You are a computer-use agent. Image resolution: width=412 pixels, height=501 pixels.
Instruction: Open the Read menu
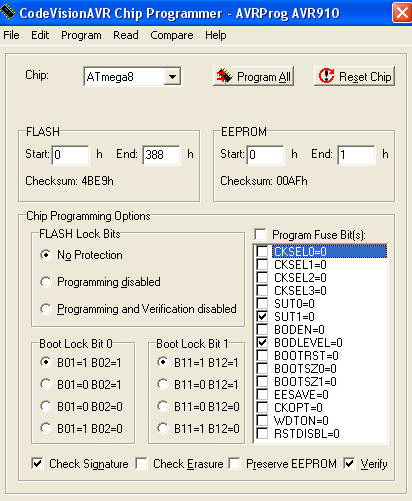pos(126,35)
